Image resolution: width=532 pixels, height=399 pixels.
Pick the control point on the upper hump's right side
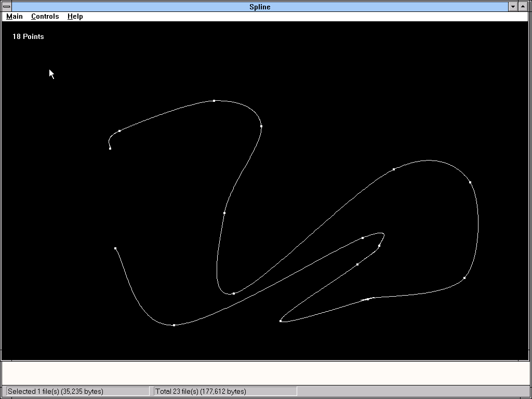tap(261, 126)
